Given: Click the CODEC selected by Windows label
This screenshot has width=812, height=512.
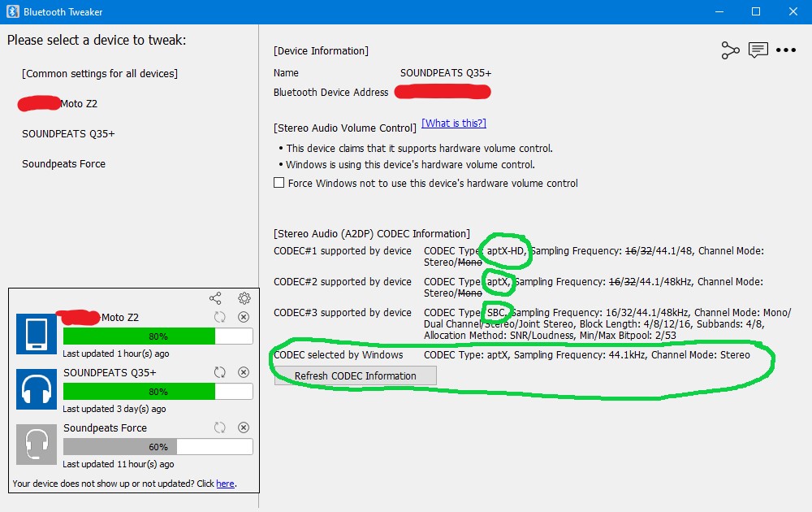Looking at the screenshot, I should pos(338,355).
